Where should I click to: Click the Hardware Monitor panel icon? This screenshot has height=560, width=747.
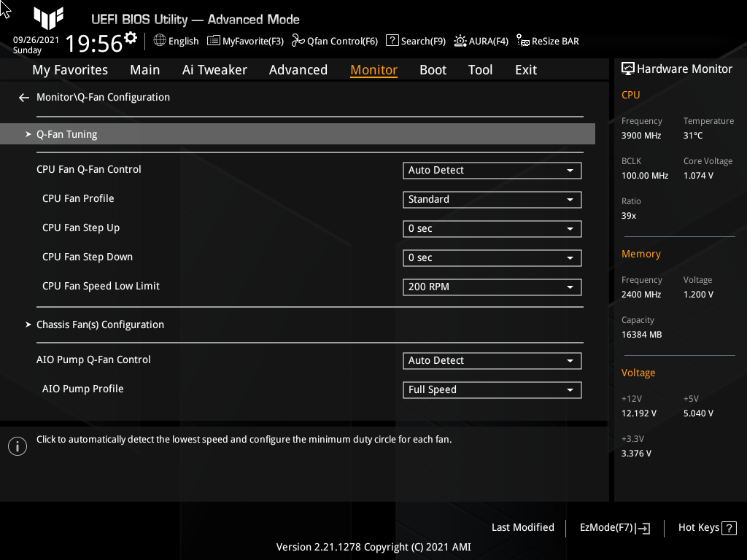pos(628,68)
